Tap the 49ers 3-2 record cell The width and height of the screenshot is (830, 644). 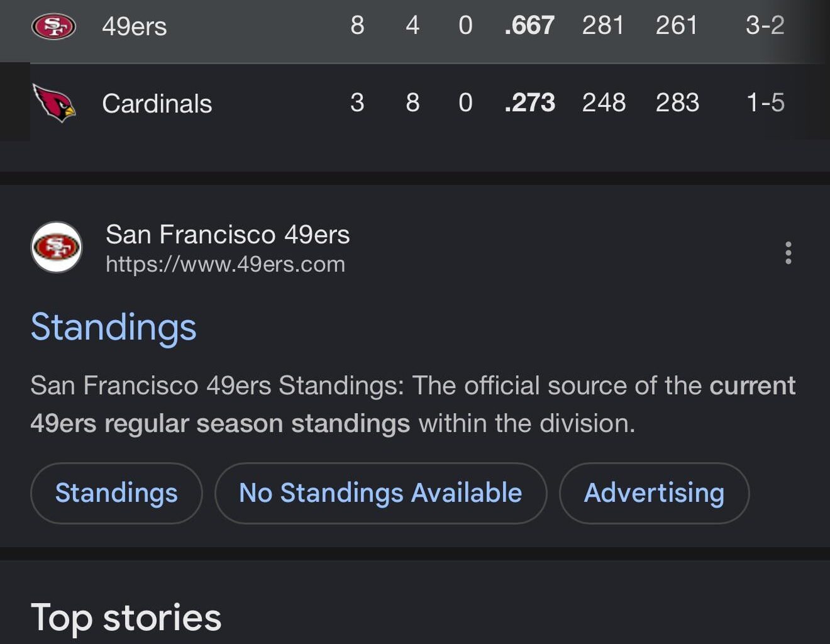(x=765, y=26)
